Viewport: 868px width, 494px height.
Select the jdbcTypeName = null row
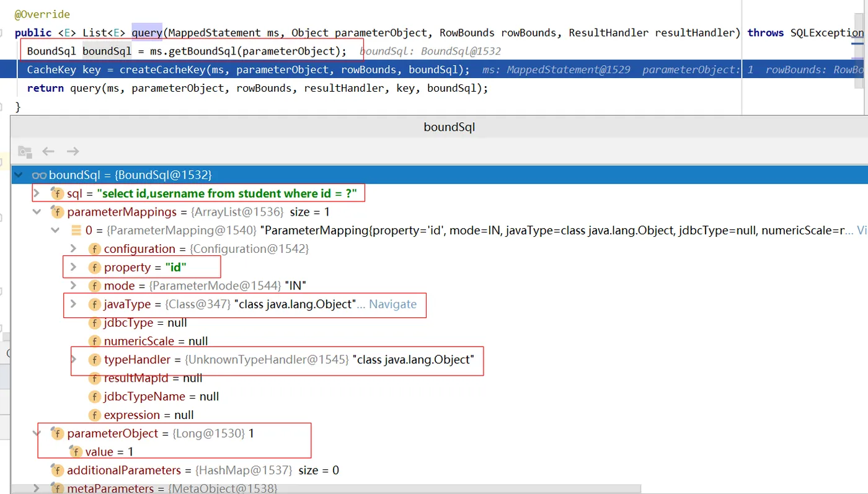click(438, 397)
